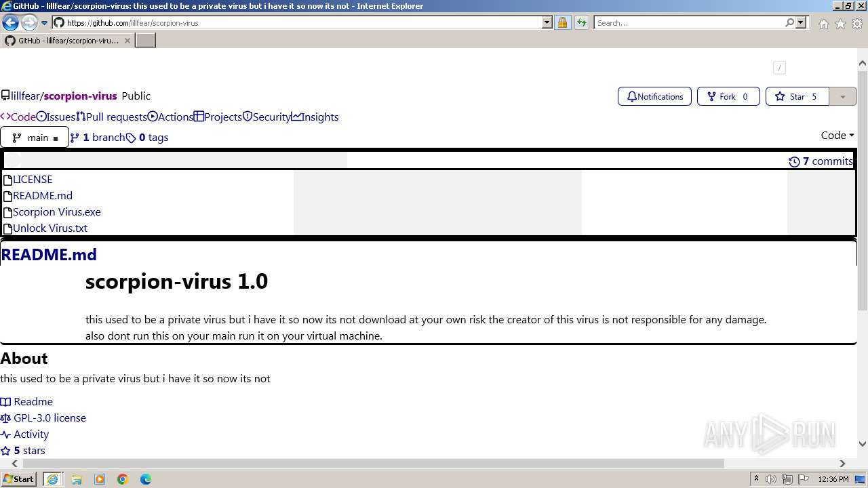Expand the Code download dropdown
The height and width of the screenshot is (488, 868).
(x=837, y=135)
